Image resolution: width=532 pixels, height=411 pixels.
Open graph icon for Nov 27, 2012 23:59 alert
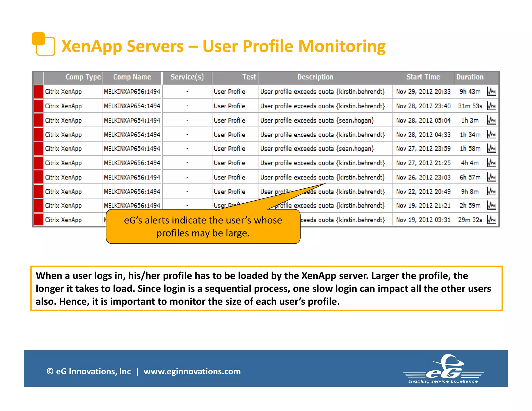pos(491,149)
